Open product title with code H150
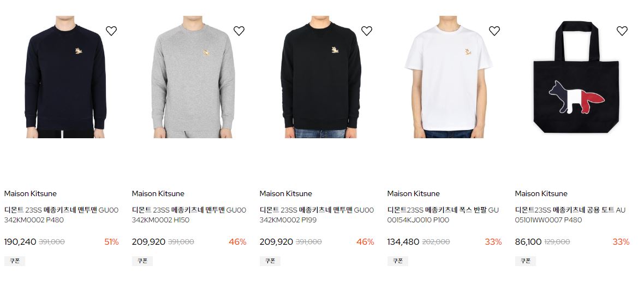This screenshot has width=644, height=283. [189, 215]
